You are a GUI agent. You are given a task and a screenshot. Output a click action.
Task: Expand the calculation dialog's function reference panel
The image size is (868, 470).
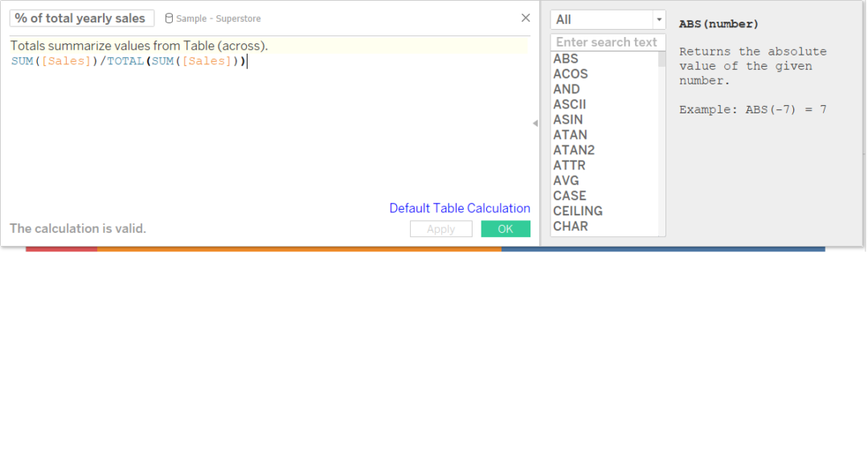coord(535,122)
